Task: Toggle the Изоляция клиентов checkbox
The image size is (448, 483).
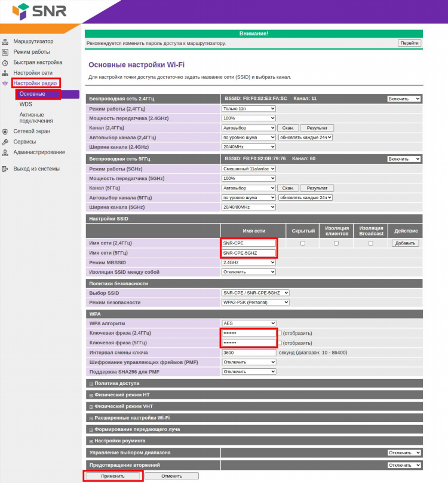Action: point(336,243)
